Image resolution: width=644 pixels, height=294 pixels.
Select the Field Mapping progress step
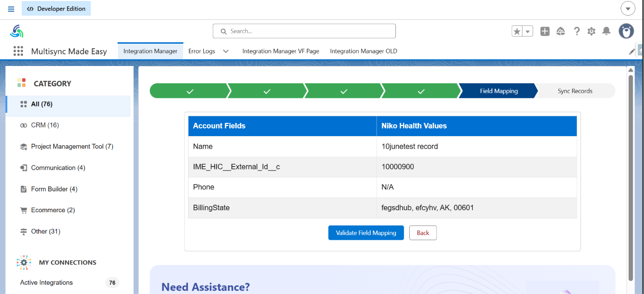tap(499, 91)
